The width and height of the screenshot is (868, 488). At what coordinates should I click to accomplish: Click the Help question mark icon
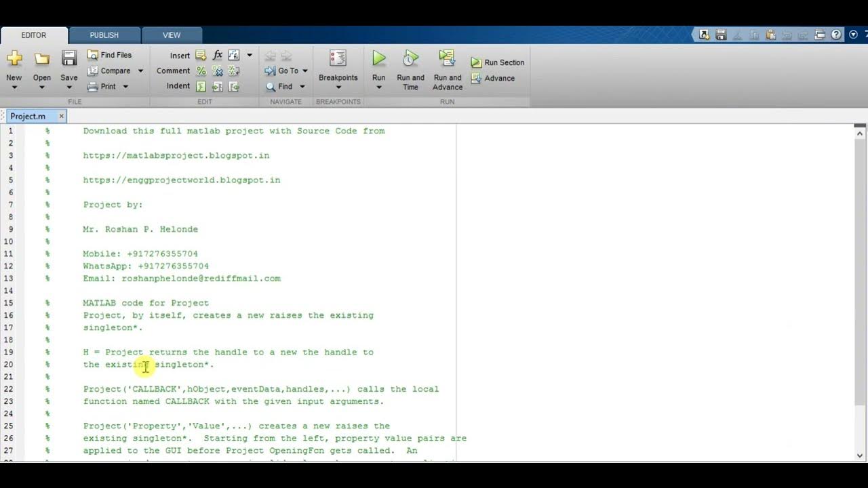(836, 35)
